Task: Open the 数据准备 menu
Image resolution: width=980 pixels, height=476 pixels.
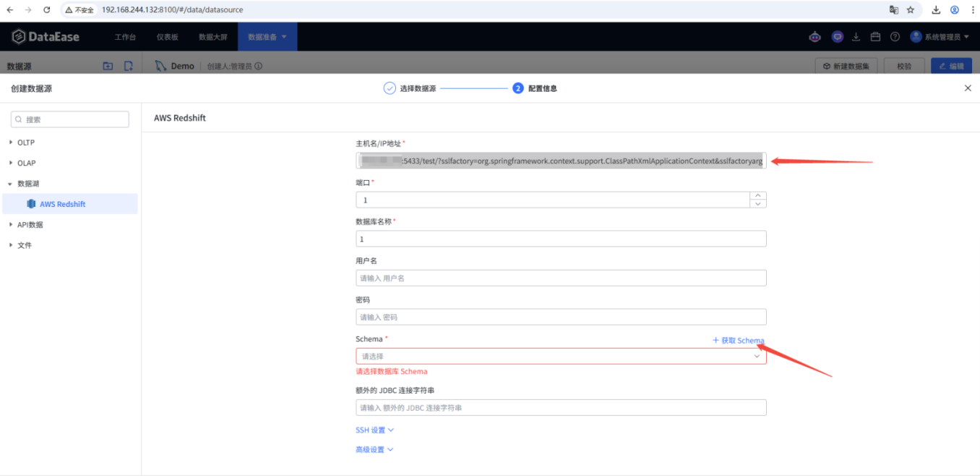Action: 267,37
